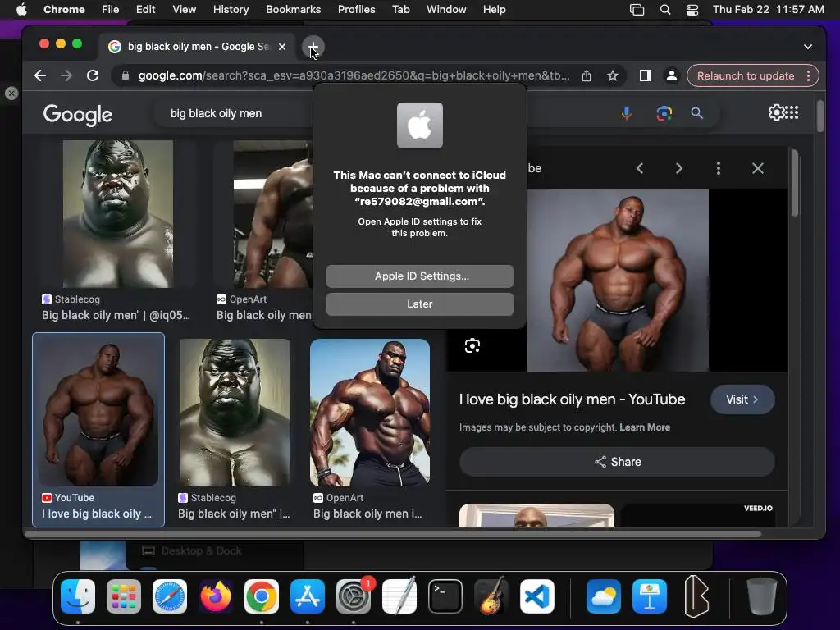This screenshot has height=630, width=840.
Task: Open top-row Stablecog image thumbnail
Action: [x=118, y=214]
